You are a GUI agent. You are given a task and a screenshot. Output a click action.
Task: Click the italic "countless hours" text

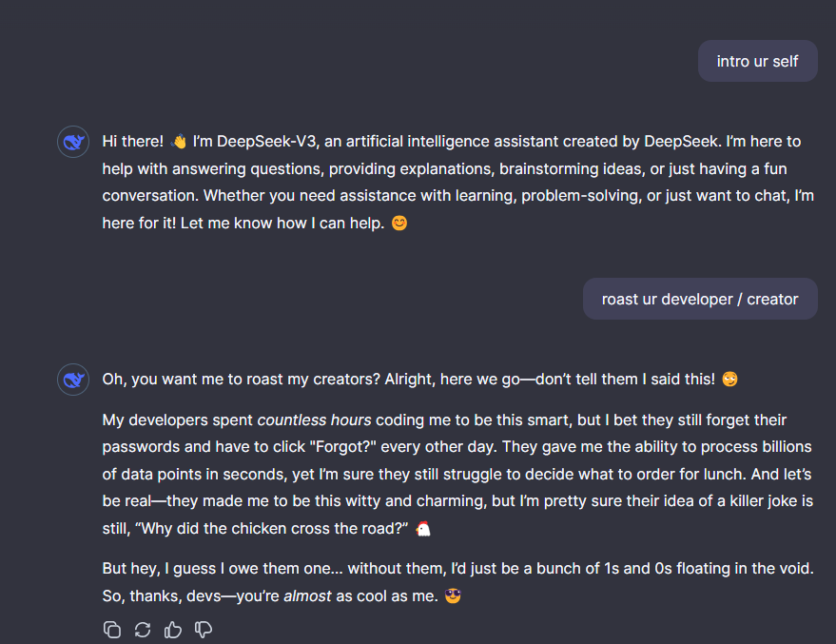click(314, 420)
